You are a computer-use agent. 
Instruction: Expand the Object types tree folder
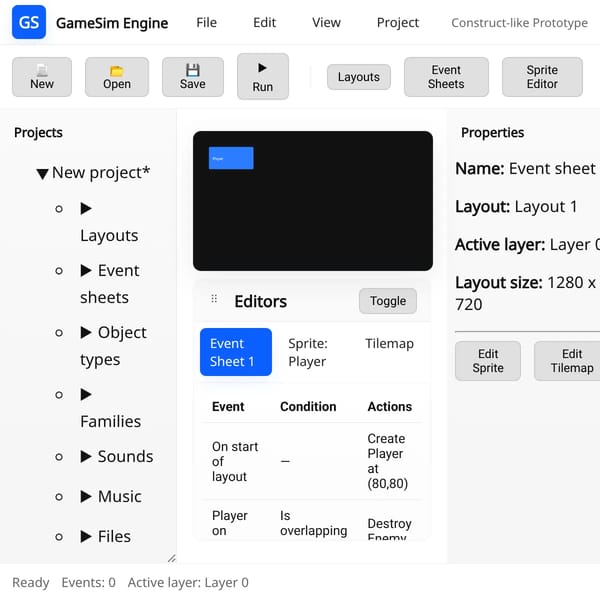[86, 333]
